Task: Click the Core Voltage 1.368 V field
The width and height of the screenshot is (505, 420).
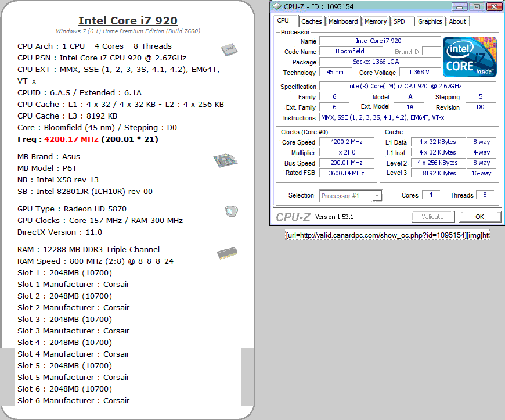Action: click(x=419, y=72)
